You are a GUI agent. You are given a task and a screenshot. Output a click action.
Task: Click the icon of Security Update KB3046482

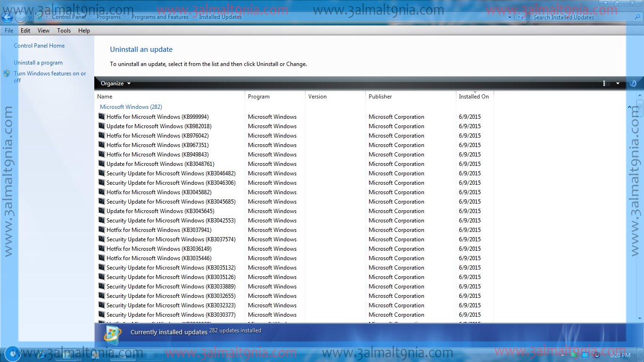(101, 173)
